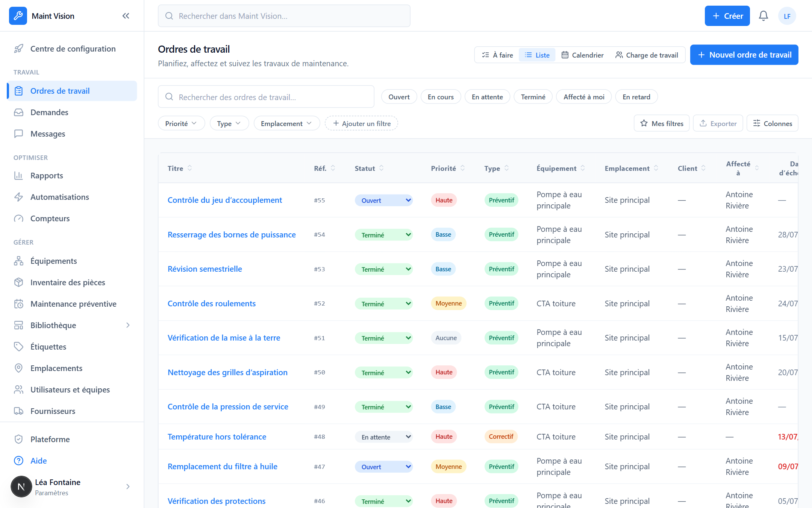Viewport: 812px width, 508px height.
Task: Open Automatisations lightning icon in sidebar
Action: (x=18, y=197)
